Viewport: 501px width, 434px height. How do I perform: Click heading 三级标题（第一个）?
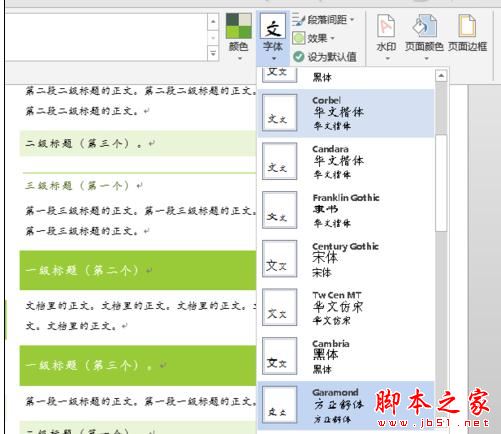(x=77, y=186)
